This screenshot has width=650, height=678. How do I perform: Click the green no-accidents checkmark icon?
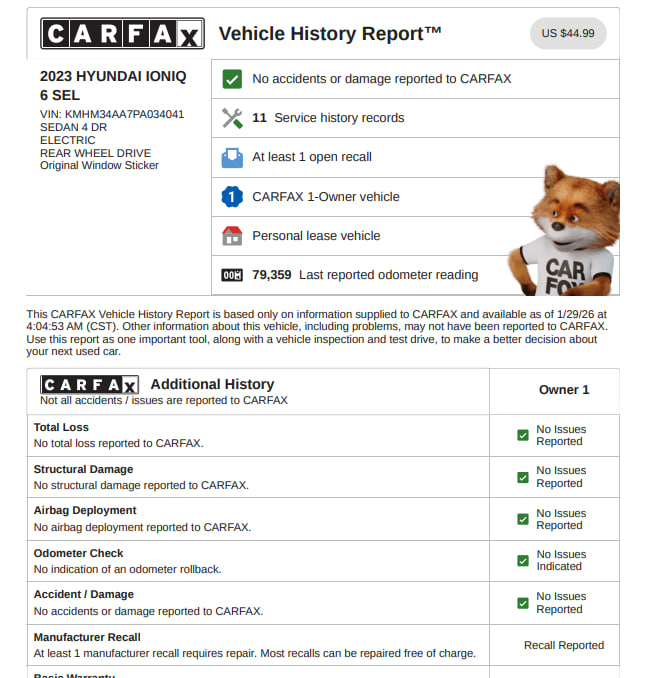click(232, 79)
